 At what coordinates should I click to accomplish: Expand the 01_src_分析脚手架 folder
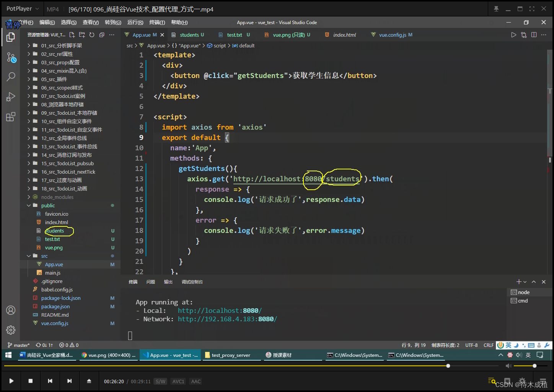tap(61, 46)
